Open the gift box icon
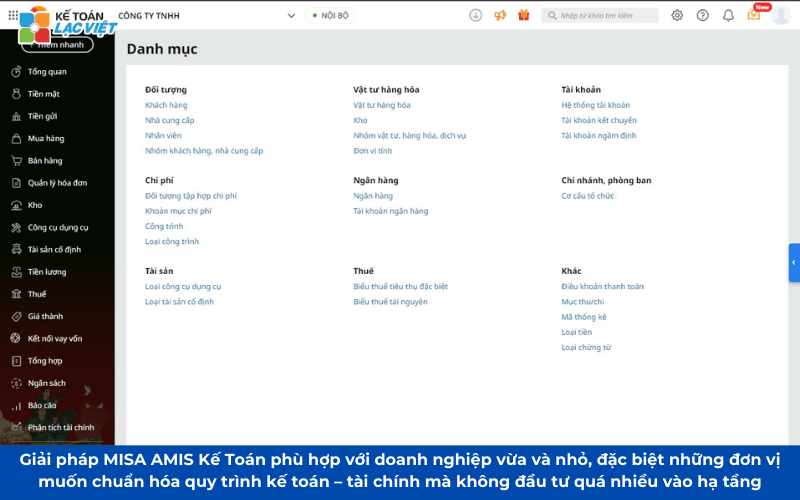 coord(523,15)
